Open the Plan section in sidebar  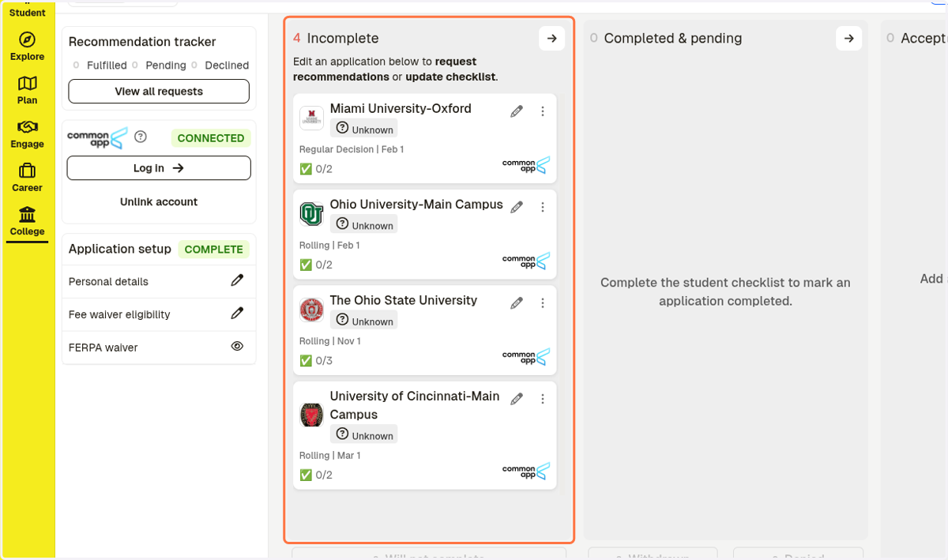coord(27,90)
